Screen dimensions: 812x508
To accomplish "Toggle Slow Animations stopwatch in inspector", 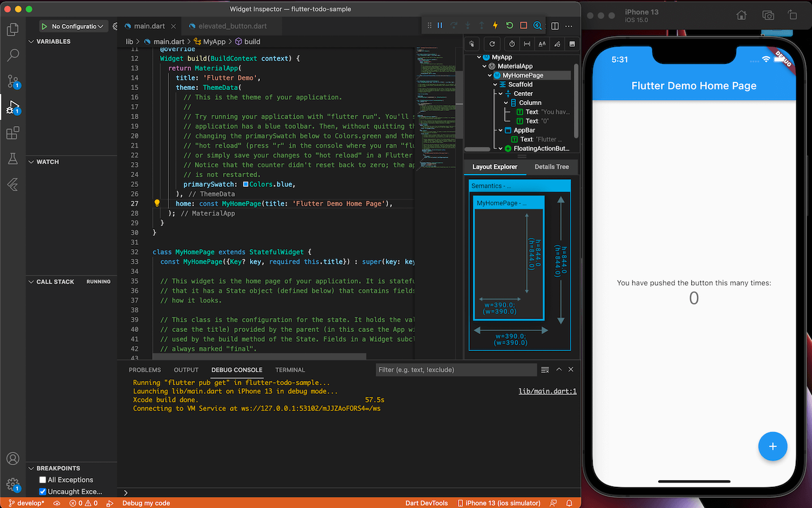I will click(x=512, y=44).
